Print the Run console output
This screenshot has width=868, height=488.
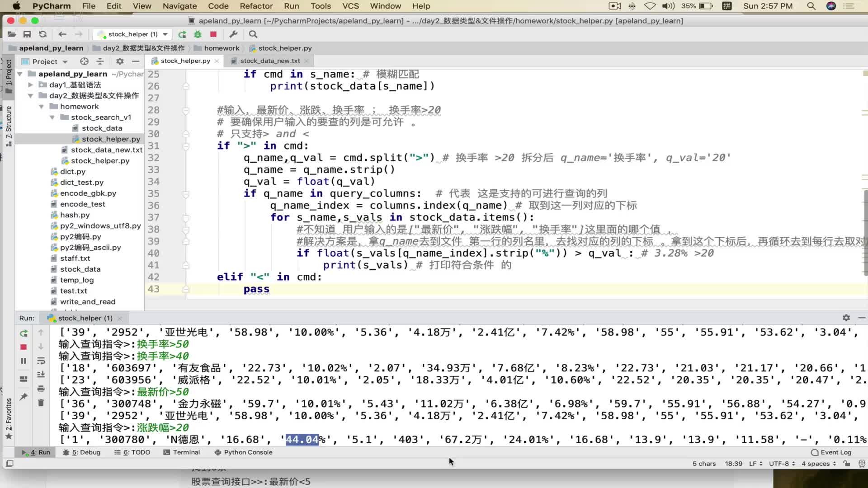(41, 389)
